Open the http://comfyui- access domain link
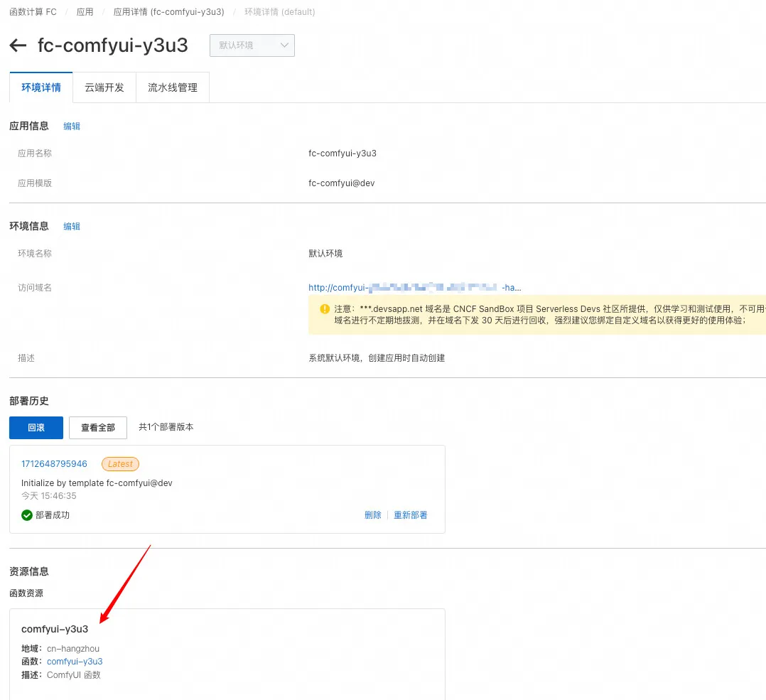The width and height of the screenshot is (766, 700). pyautogui.click(x=414, y=287)
